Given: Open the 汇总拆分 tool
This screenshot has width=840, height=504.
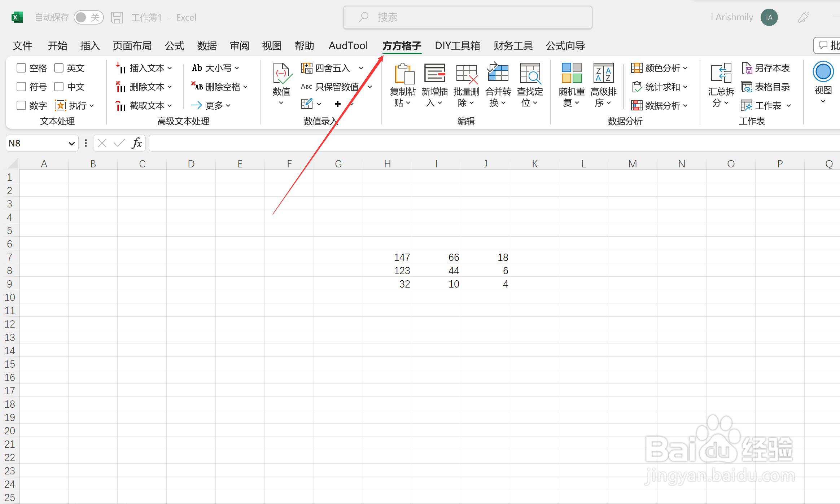Looking at the screenshot, I should point(720,85).
